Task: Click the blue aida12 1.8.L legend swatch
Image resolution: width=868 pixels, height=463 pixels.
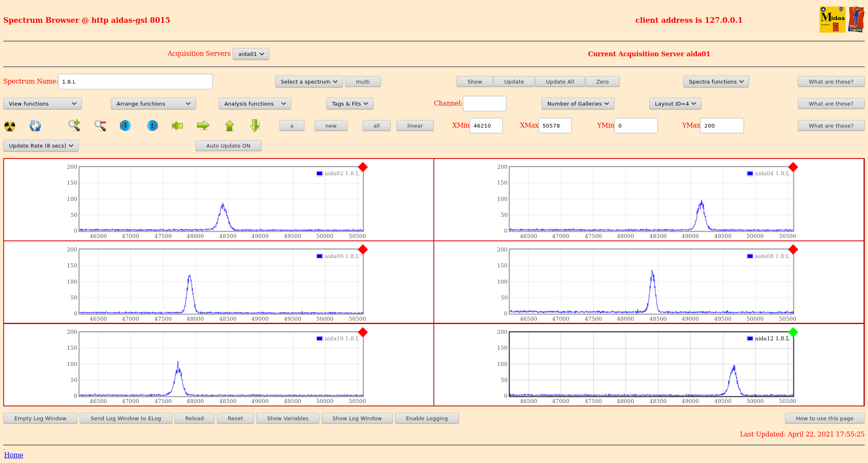Action: point(750,339)
